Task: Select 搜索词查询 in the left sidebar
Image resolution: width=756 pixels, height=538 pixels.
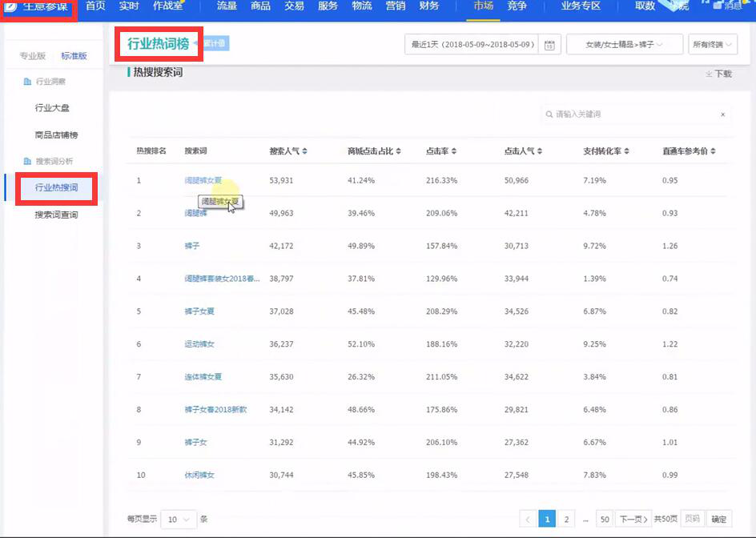Action: (x=56, y=215)
